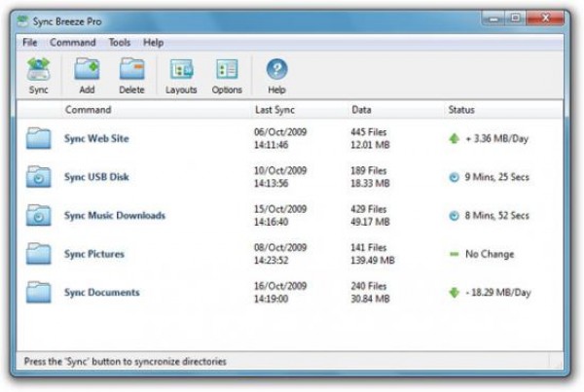Click the Delete toolbar icon
The height and width of the screenshot is (392, 584).
132,70
